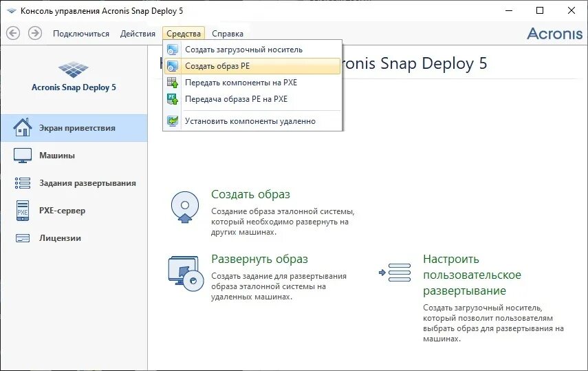
Task: Click the forward navigation arrow icon
Action: coord(35,33)
